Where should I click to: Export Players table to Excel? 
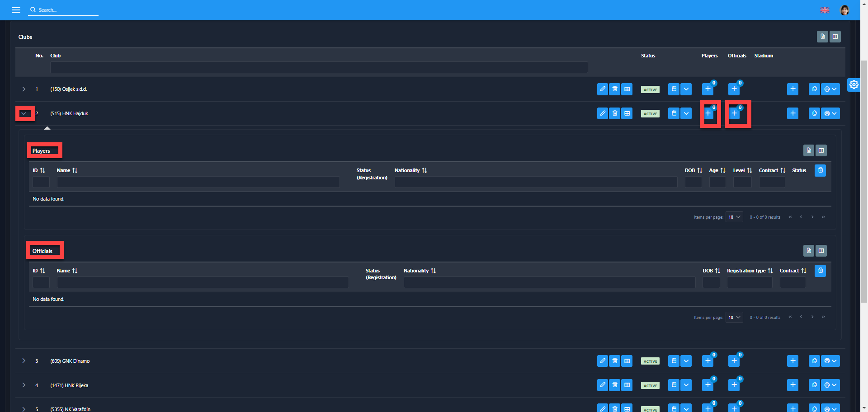[x=809, y=150]
